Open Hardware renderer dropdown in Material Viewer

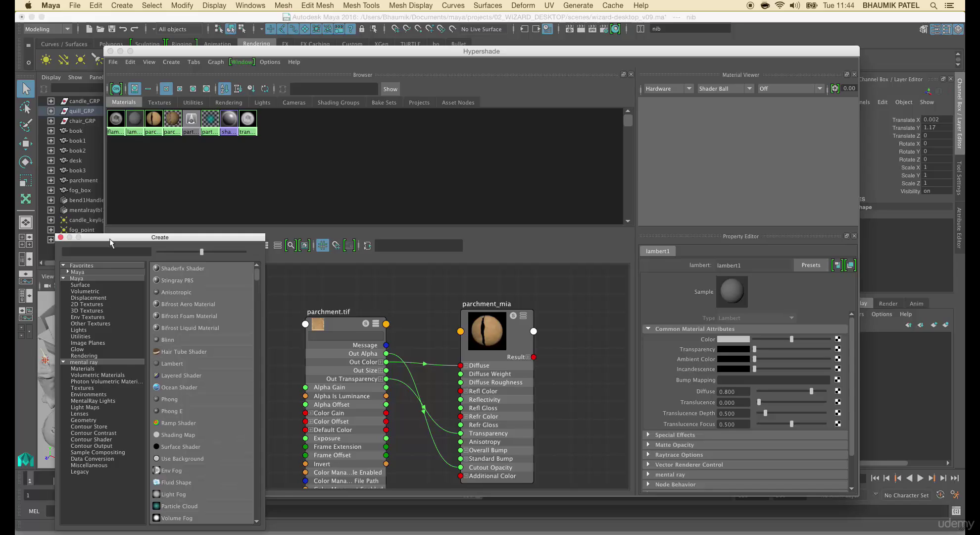click(668, 89)
